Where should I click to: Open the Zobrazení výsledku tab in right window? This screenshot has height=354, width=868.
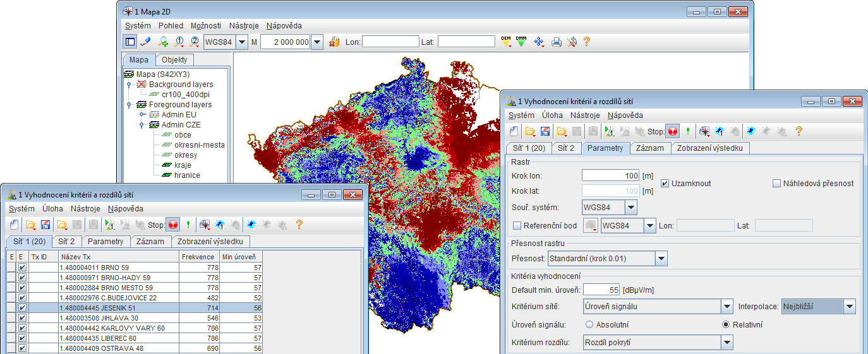(711, 148)
